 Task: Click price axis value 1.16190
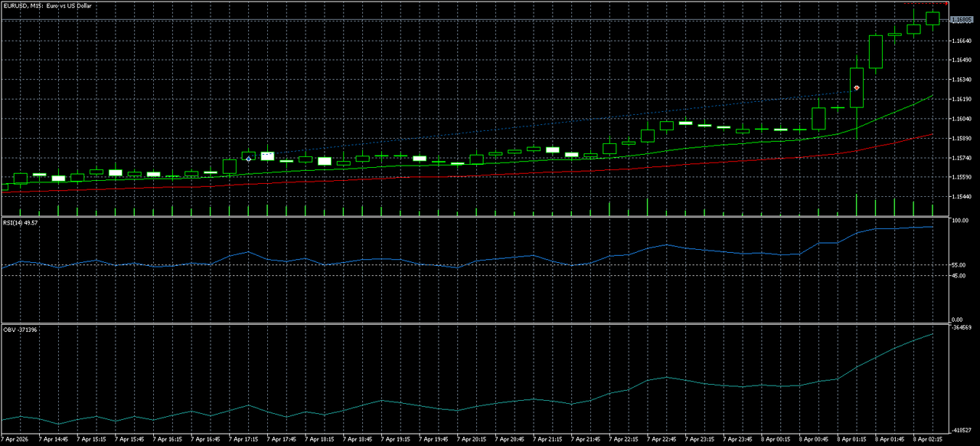tap(962, 100)
